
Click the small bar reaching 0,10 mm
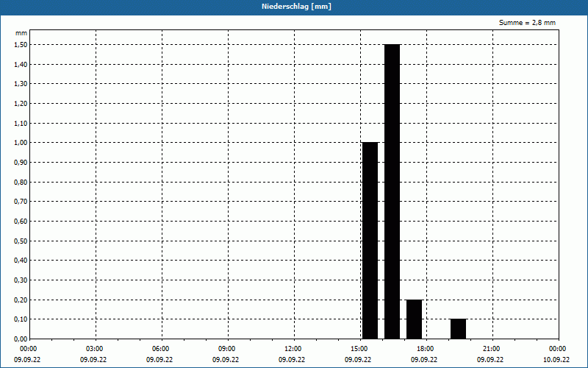(458, 329)
